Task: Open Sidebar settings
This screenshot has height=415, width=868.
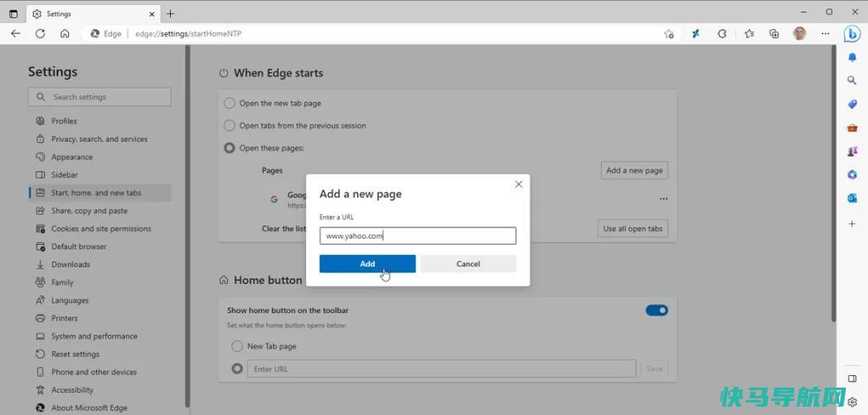Action: 99,174
